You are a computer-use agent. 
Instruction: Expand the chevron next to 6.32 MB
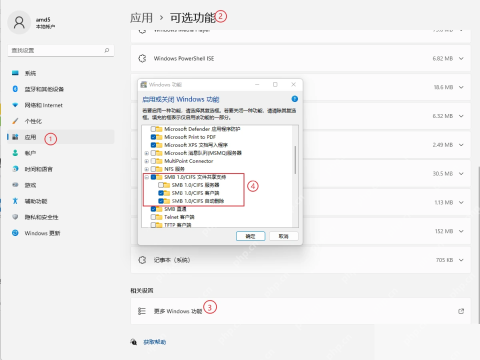461,116
